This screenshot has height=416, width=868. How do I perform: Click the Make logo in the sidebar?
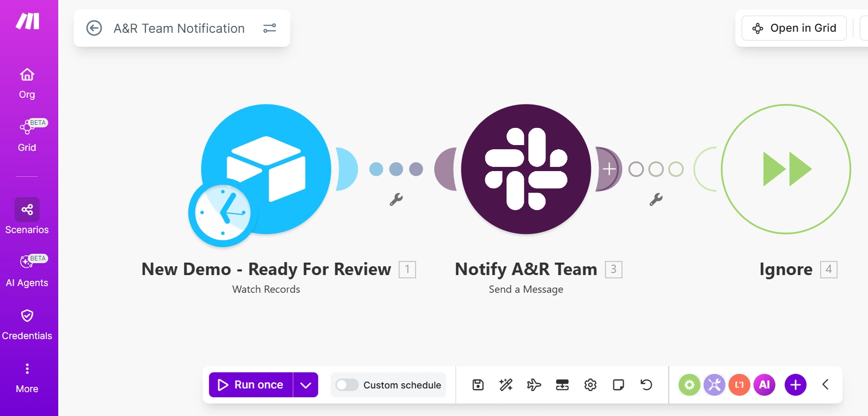pos(28,21)
